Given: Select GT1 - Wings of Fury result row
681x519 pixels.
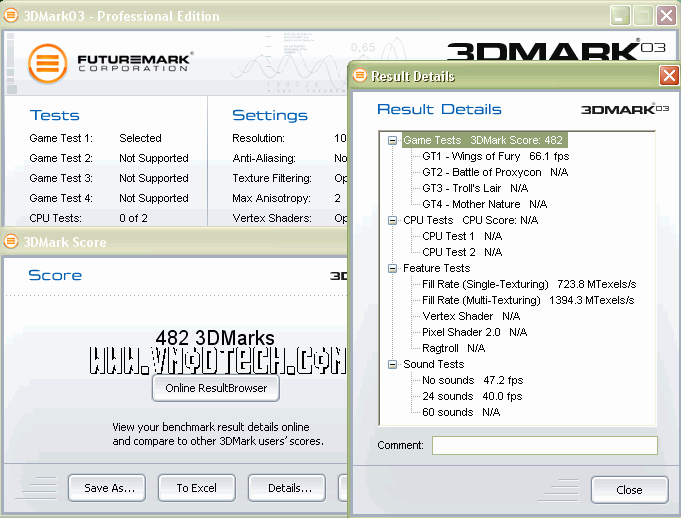Looking at the screenshot, I should click(x=495, y=156).
